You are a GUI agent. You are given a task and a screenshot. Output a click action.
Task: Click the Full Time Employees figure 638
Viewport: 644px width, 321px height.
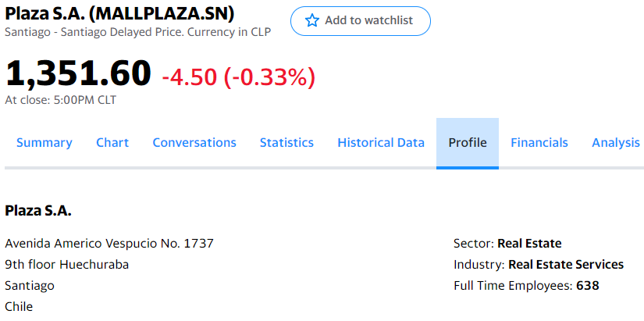point(588,285)
